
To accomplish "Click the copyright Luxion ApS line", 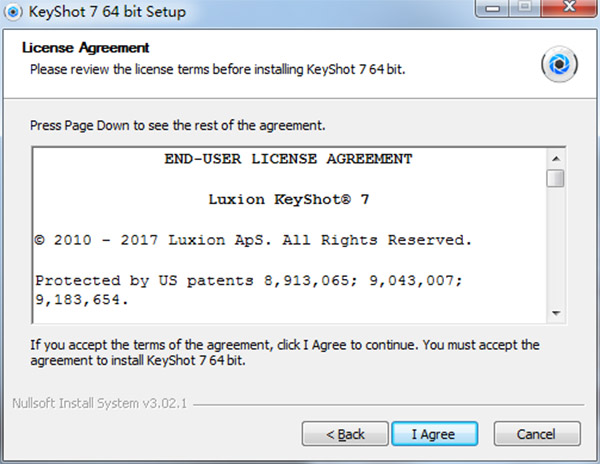I will click(x=253, y=240).
